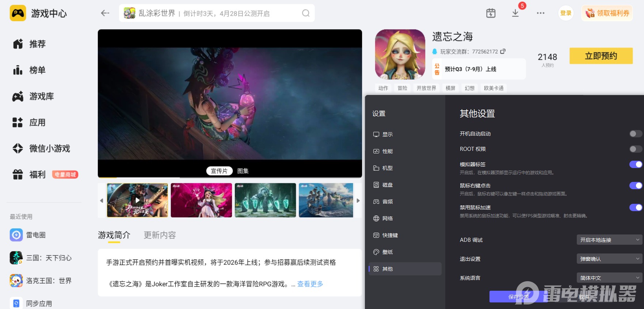Open the 其他 settings category

click(405, 269)
